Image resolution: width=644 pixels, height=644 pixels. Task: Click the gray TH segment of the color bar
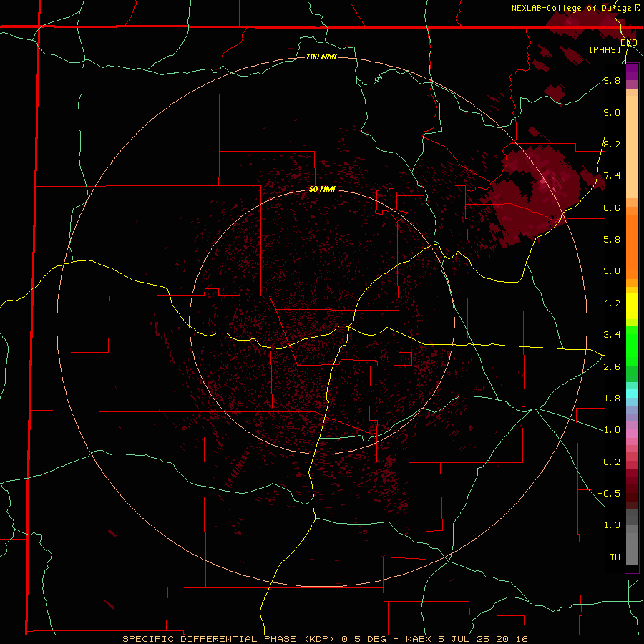632,548
